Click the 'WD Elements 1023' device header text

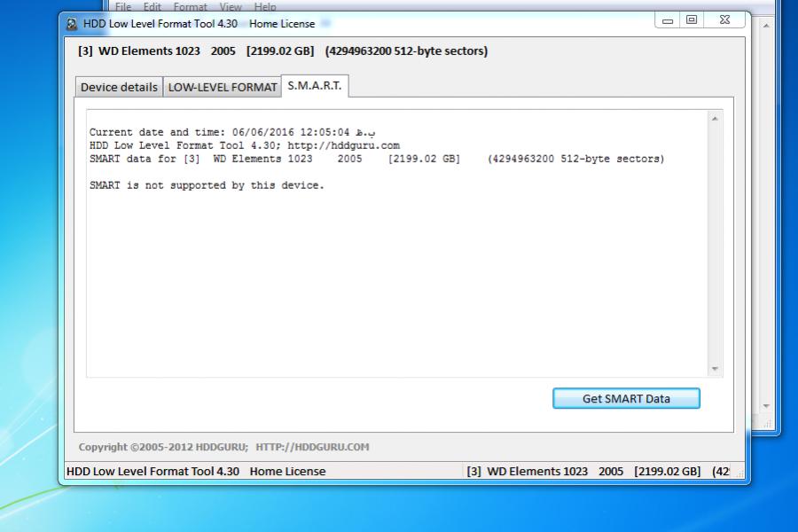pyautogui.click(x=149, y=51)
